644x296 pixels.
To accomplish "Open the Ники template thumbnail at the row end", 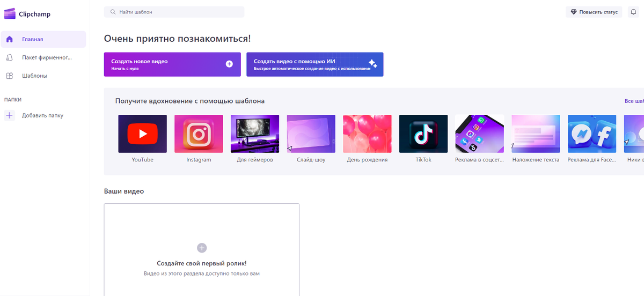I will 634,134.
